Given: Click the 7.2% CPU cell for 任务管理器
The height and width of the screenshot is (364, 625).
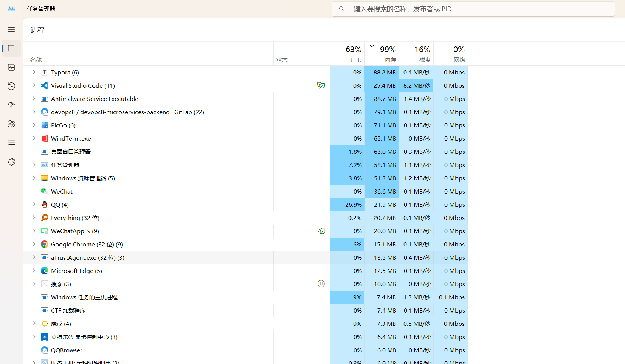Looking at the screenshot, I should (347, 165).
